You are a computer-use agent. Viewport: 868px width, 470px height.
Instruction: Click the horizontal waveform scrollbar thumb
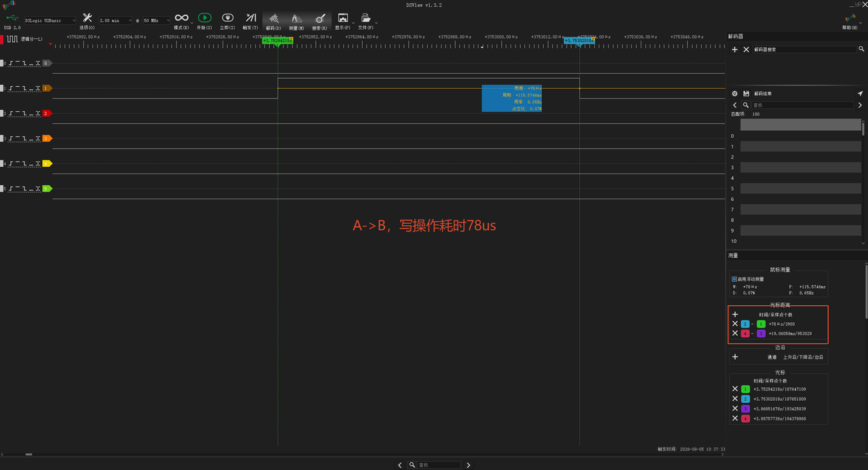point(28,454)
